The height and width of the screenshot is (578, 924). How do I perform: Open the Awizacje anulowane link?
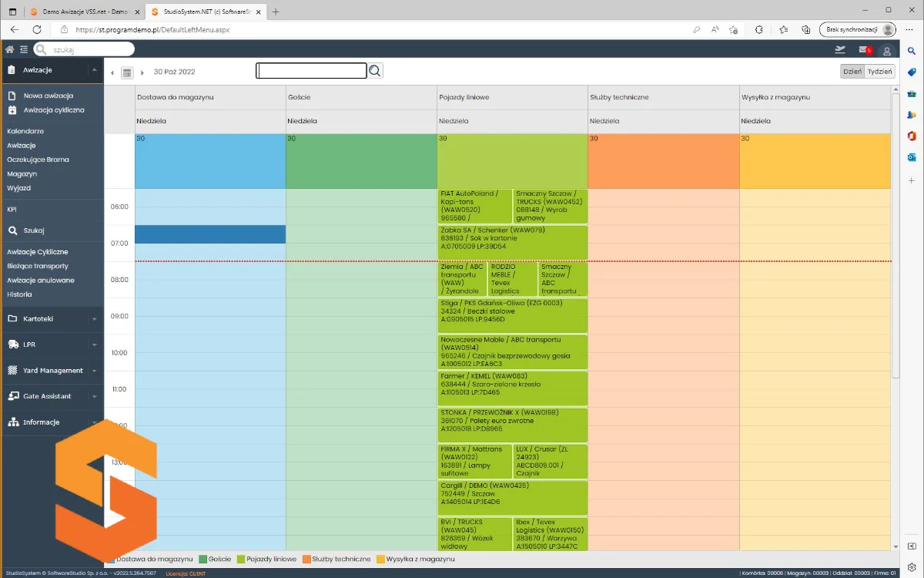(x=41, y=280)
